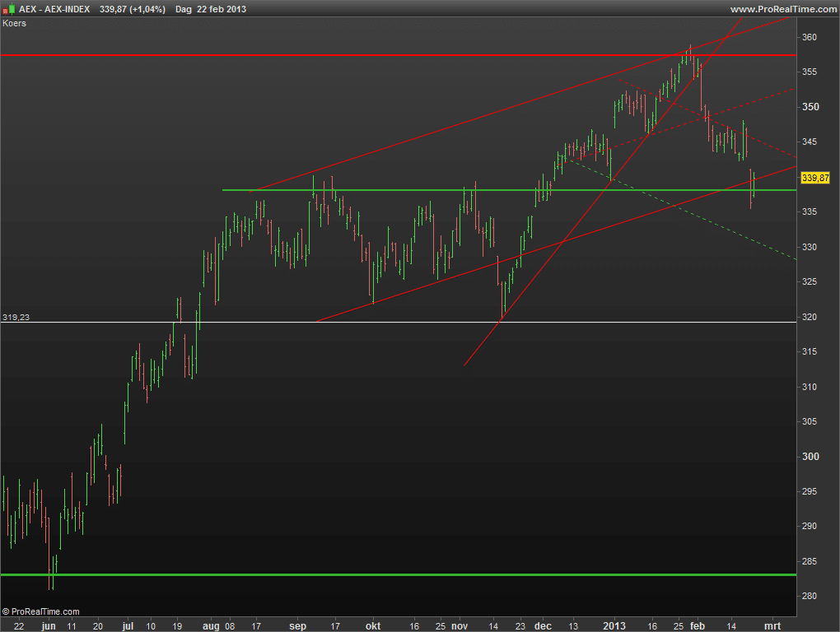This screenshot has height=632, width=840.
Task: Open the www.ProRealTime.com link
Action: click(x=782, y=9)
